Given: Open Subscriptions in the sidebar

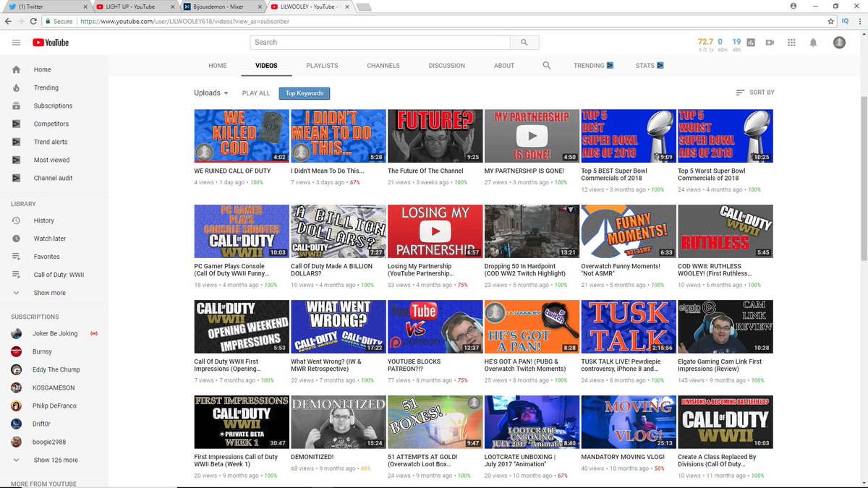Looking at the screenshot, I should (54, 106).
